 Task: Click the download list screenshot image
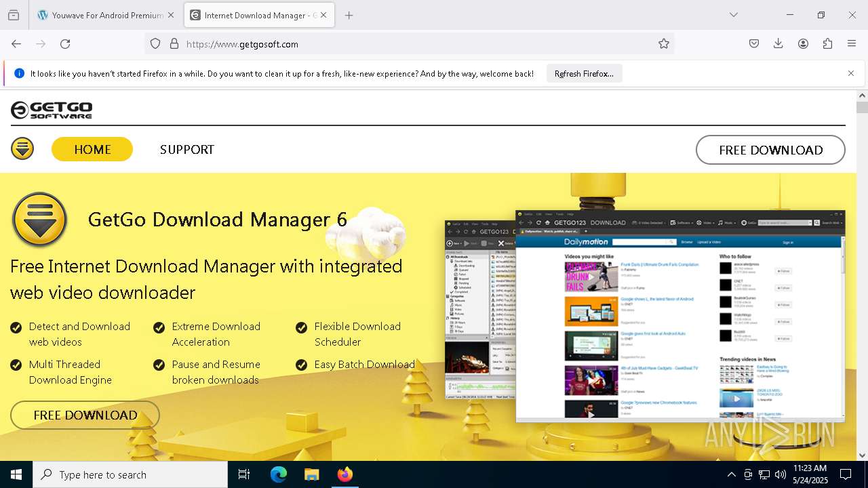pyautogui.click(x=480, y=310)
